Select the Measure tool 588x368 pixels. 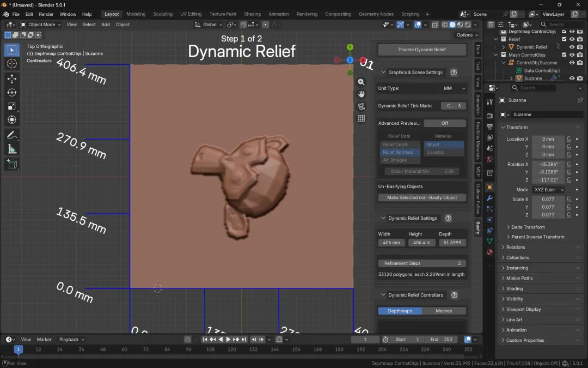point(12,149)
